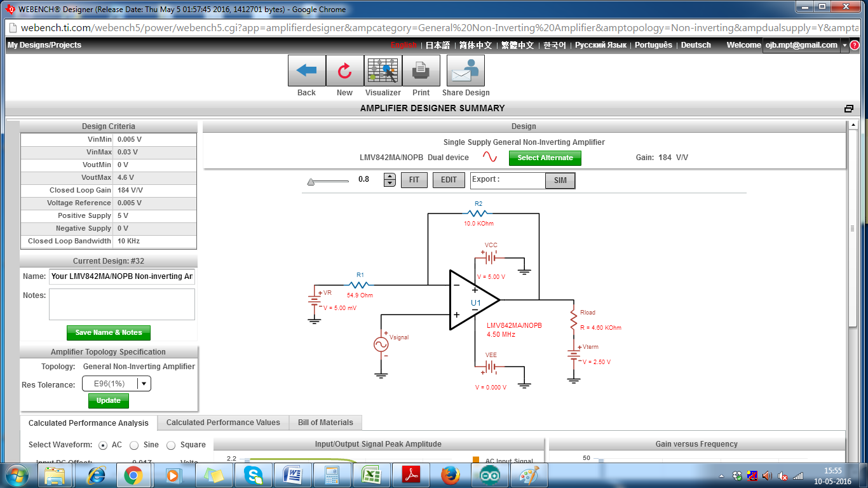
Task: Open the Visualizer tool
Action: (x=383, y=71)
